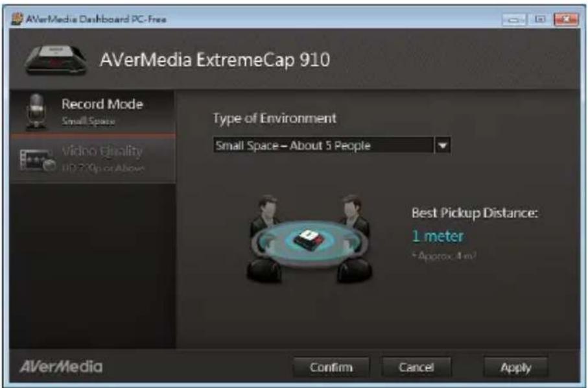588x388 pixels.
Task: Click the 'Type of Environment' label
Action: point(274,119)
